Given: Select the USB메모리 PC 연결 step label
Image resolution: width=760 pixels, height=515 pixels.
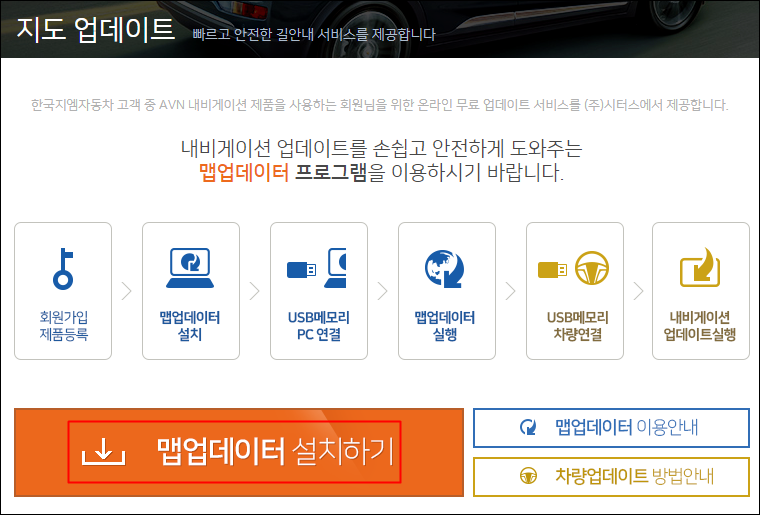Looking at the screenshot, I should [x=318, y=326].
